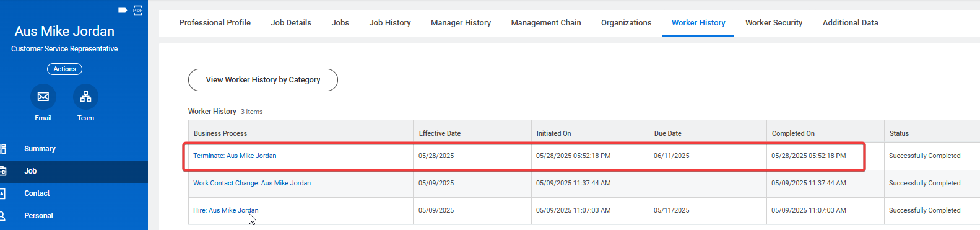980x230 pixels.
Task: Open the Job Details tab
Action: pyautogui.click(x=291, y=23)
